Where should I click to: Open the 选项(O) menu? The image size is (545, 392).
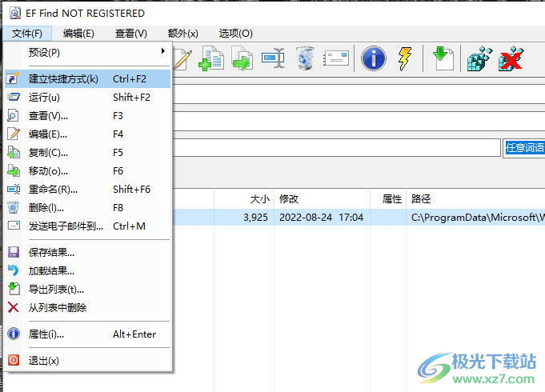click(x=235, y=34)
